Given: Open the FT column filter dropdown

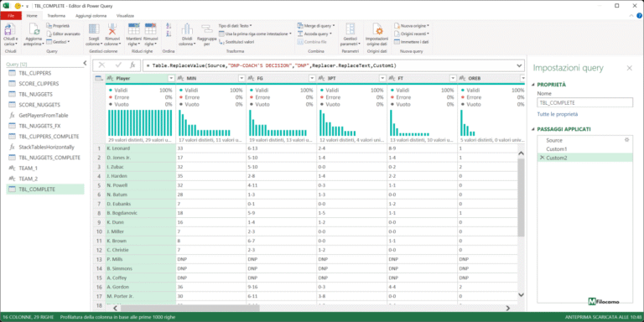Looking at the screenshot, I should tap(453, 78).
